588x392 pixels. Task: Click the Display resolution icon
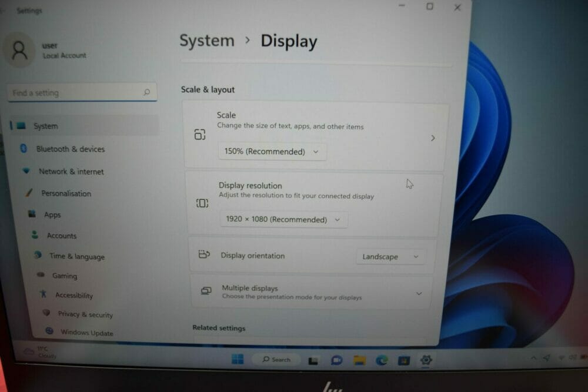202,203
